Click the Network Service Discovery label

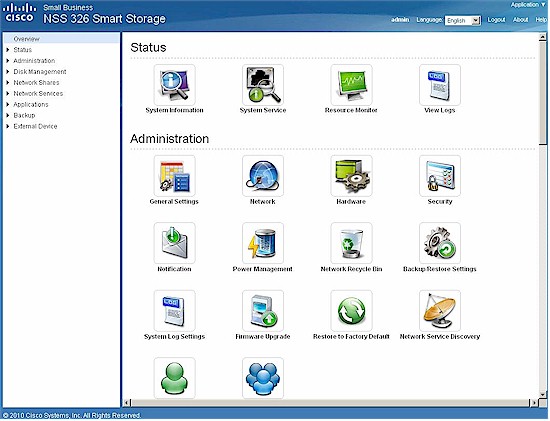[x=440, y=336]
